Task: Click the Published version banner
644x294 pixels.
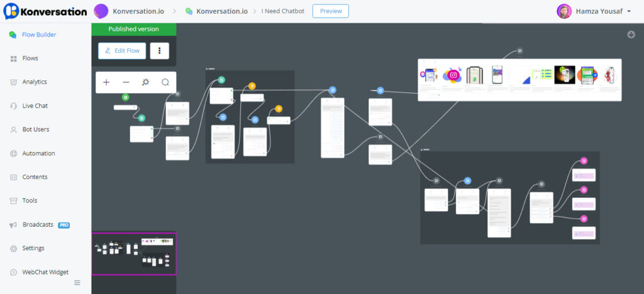Action: pyautogui.click(x=134, y=29)
